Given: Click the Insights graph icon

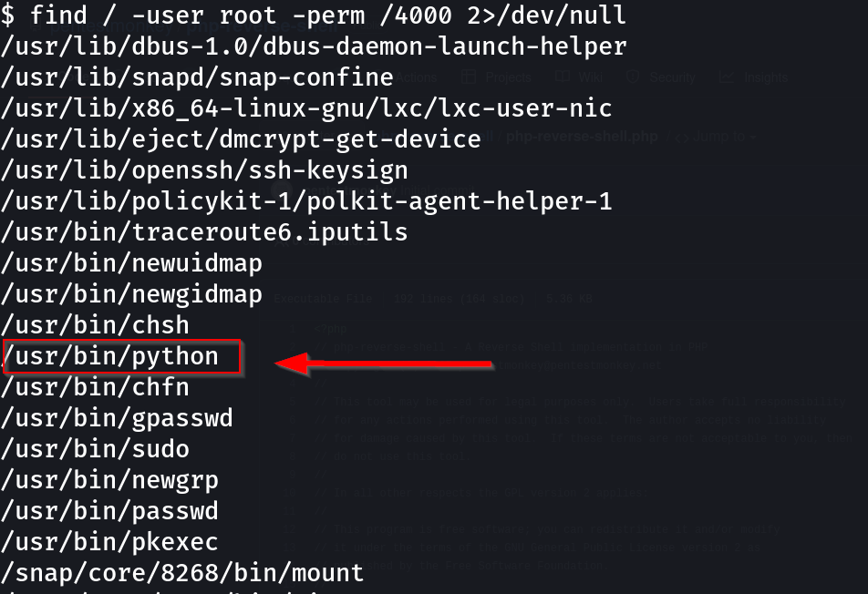Looking at the screenshot, I should point(727,77).
